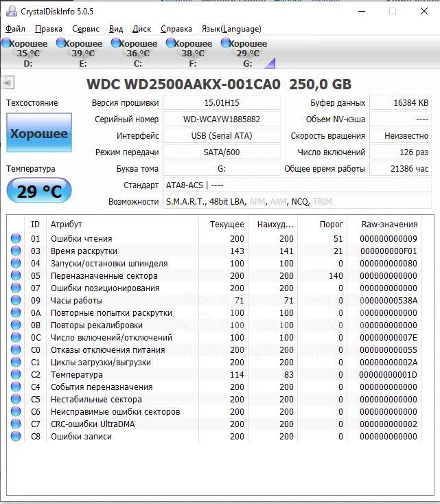
Task: Click the Текущее column header
Action: pos(223,224)
